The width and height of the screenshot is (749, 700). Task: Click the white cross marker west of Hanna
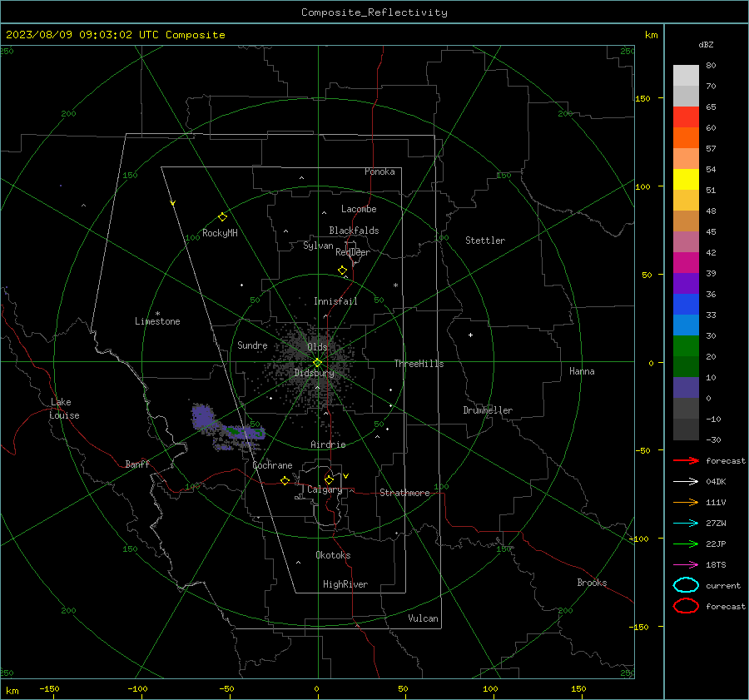(x=470, y=335)
